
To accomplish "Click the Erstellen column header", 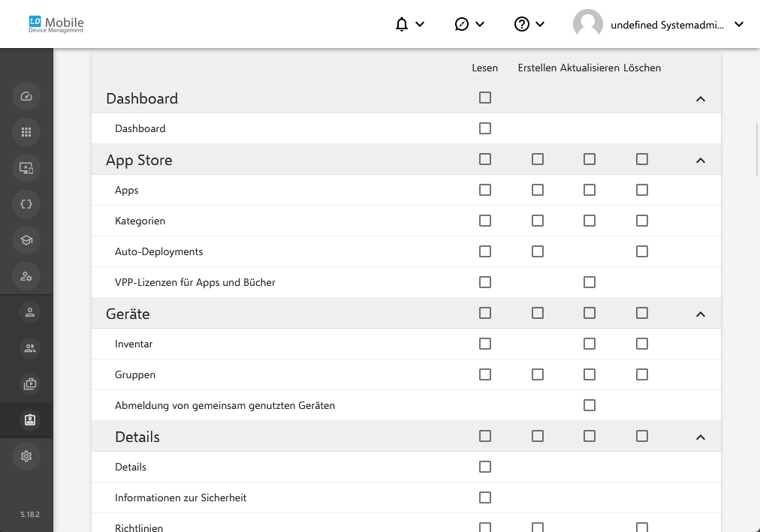I will (537, 68).
